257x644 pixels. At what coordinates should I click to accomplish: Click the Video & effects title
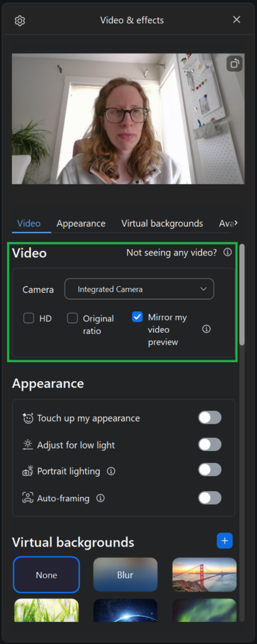132,20
